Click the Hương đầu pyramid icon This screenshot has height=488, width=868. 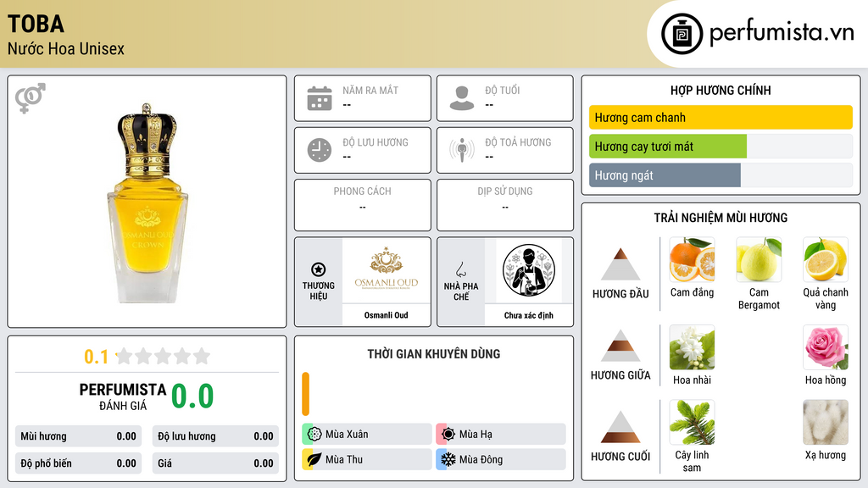point(620,264)
